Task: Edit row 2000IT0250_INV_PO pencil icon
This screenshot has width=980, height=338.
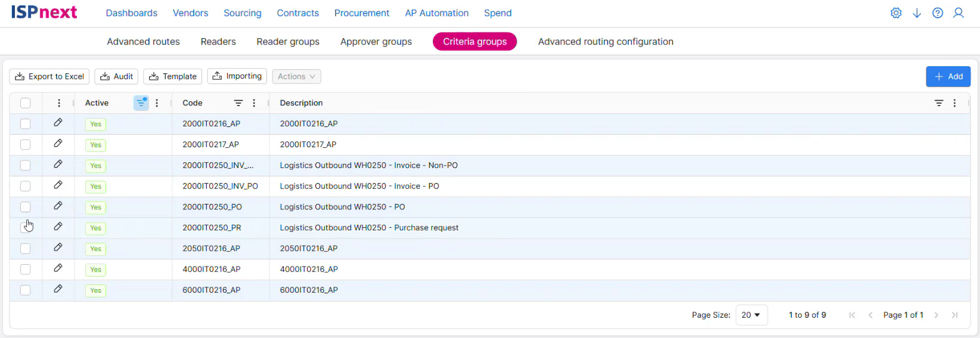Action: (x=58, y=185)
